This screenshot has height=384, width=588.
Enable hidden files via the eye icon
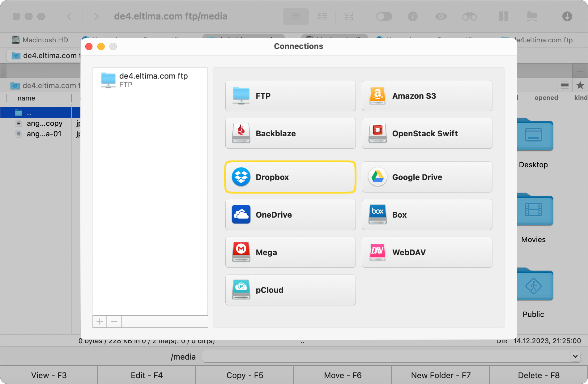441,16
